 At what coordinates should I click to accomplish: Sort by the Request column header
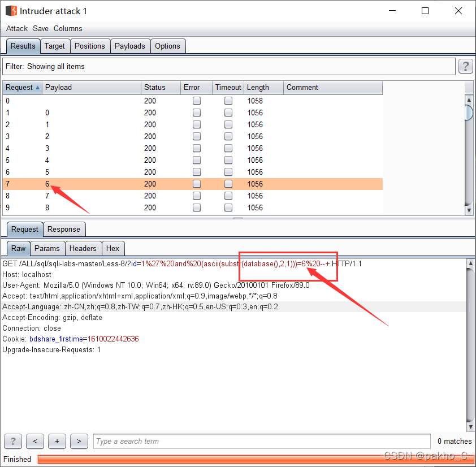(x=23, y=88)
